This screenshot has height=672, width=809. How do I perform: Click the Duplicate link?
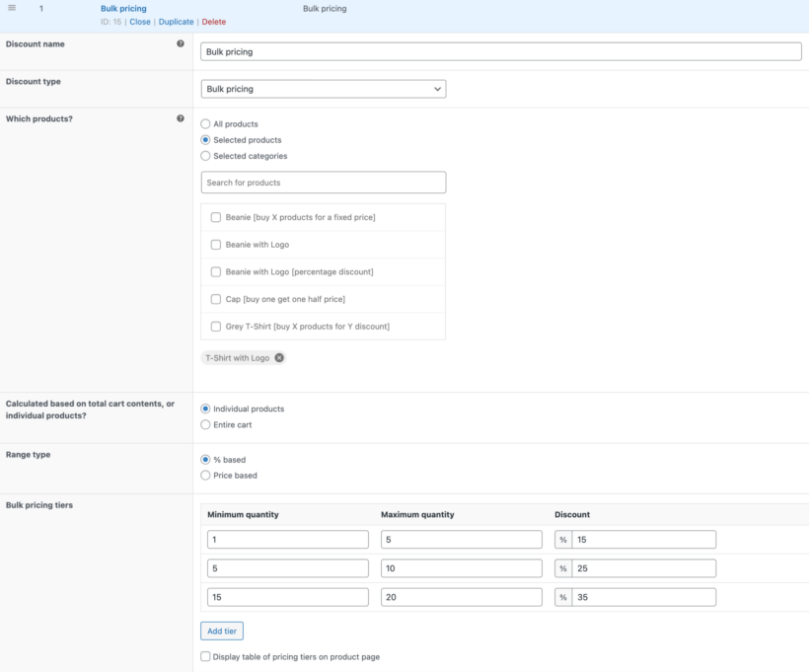pos(176,21)
